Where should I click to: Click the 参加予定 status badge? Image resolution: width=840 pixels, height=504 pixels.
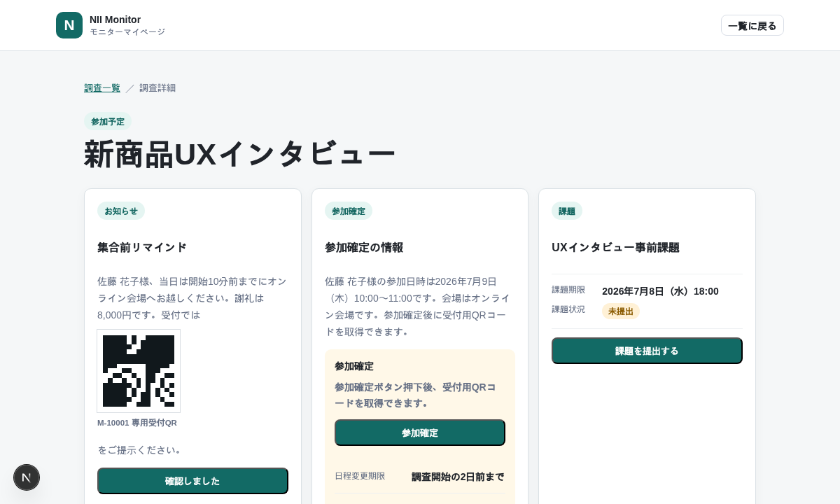point(108,121)
